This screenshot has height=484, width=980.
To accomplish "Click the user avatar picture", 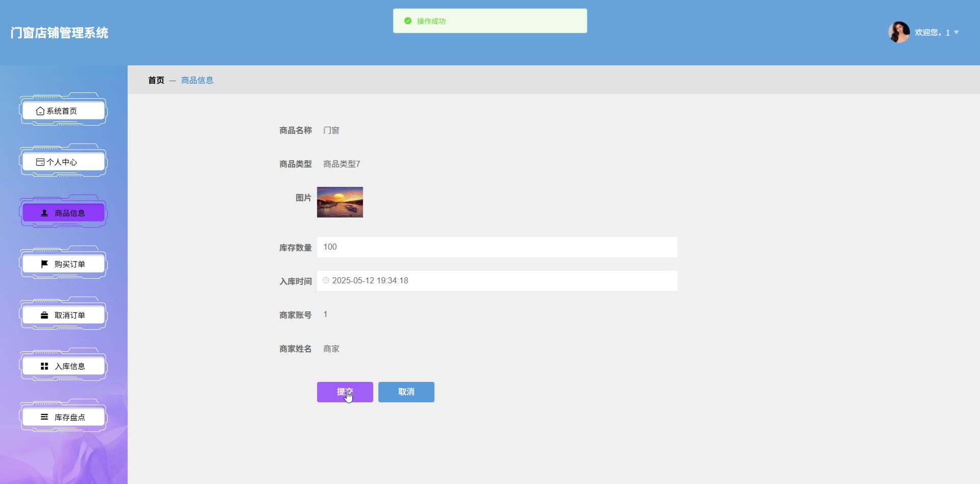I will [899, 32].
